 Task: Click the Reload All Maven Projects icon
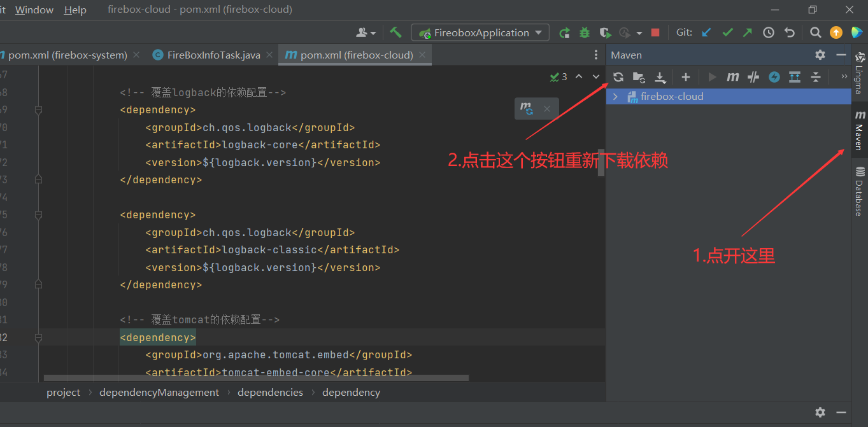pyautogui.click(x=618, y=77)
